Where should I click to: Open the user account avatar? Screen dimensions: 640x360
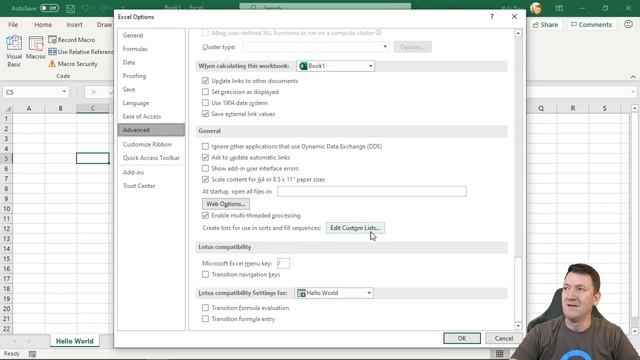(536, 8)
